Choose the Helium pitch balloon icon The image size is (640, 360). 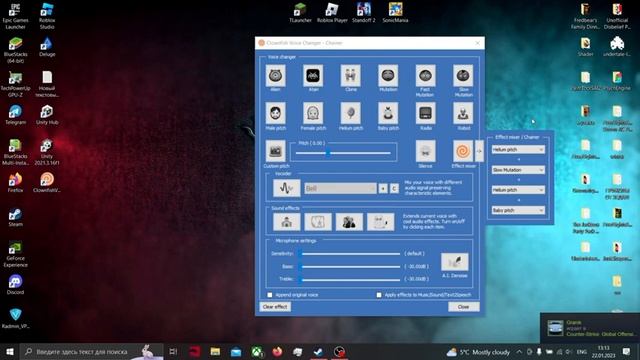click(351, 113)
